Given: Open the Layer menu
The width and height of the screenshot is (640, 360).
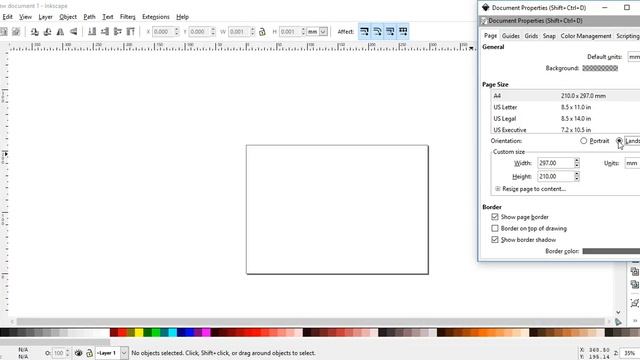Looking at the screenshot, I should 45,17.
